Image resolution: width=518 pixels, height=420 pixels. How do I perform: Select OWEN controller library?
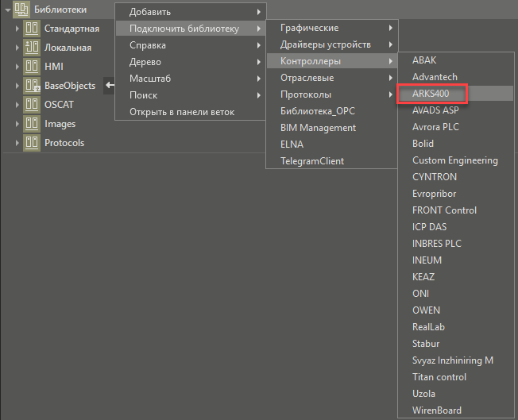coord(456,310)
